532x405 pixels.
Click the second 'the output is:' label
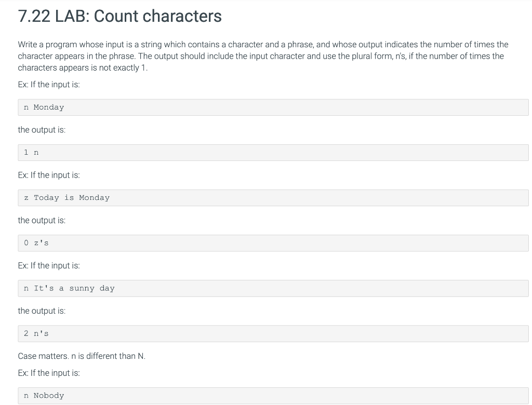pyautogui.click(x=42, y=221)
